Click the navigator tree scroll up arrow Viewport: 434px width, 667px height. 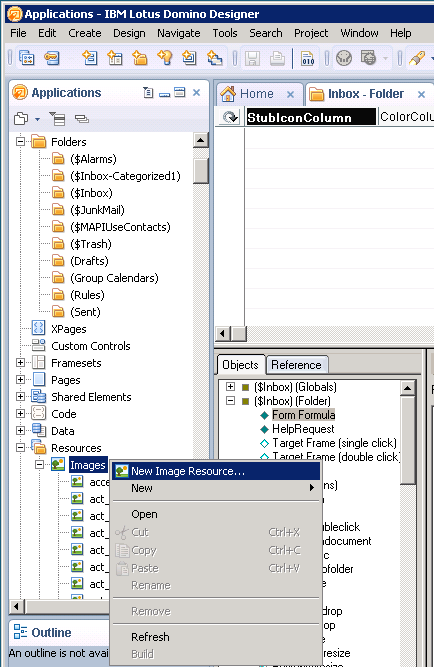point(200,140)
